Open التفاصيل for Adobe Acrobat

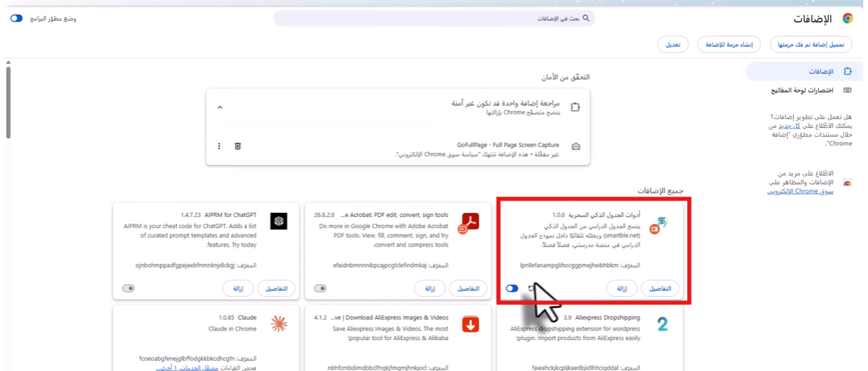tap(468, 289)
